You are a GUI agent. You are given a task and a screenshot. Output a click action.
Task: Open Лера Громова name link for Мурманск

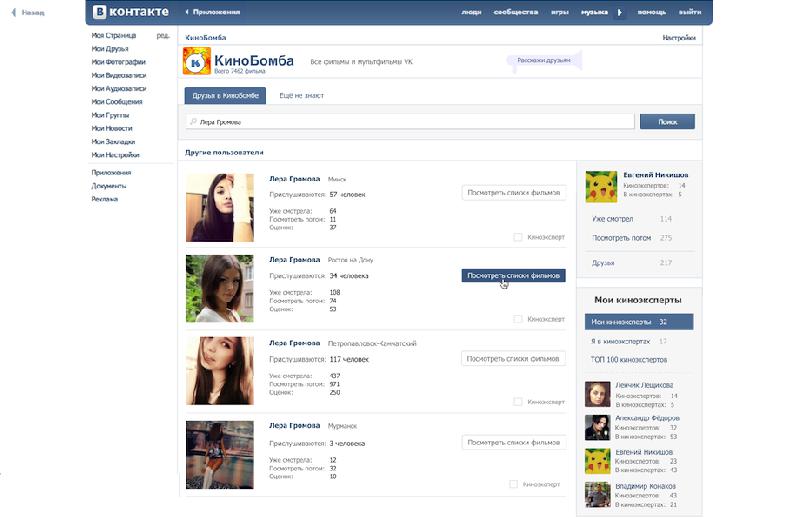[294, 425]
